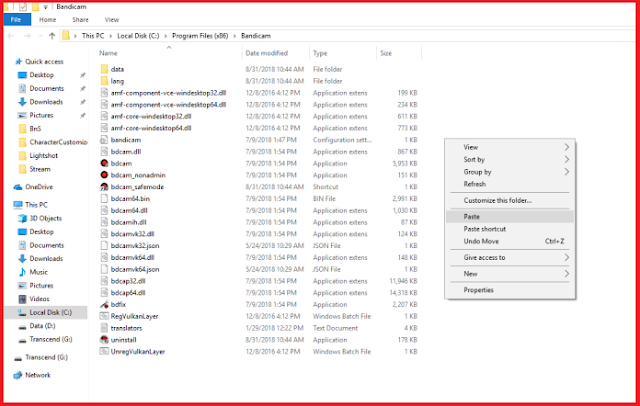Go to Program Files (x86) breadcrumb
Viewport: 640px width, 406px height.
pyautogui.click(x=200, y=36)
